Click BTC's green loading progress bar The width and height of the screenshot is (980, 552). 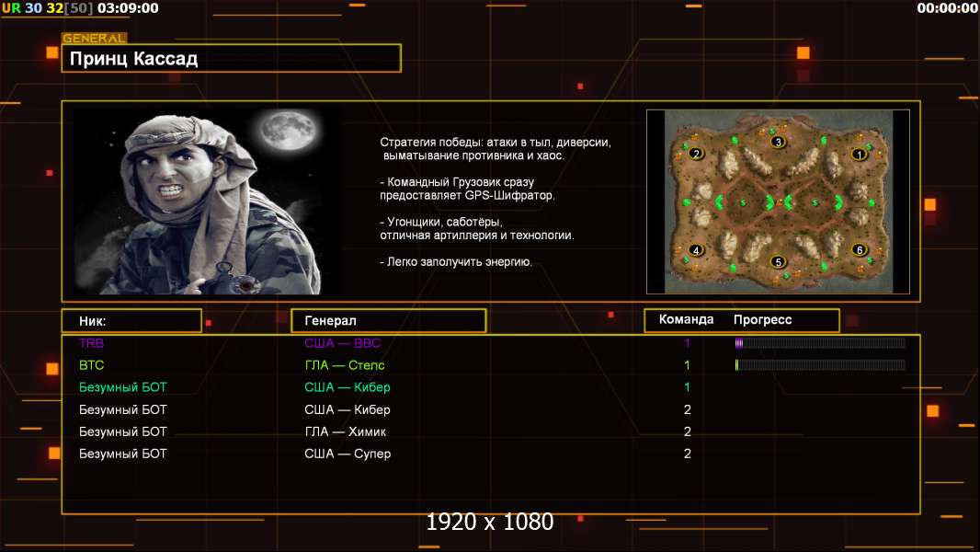(820, 365)
